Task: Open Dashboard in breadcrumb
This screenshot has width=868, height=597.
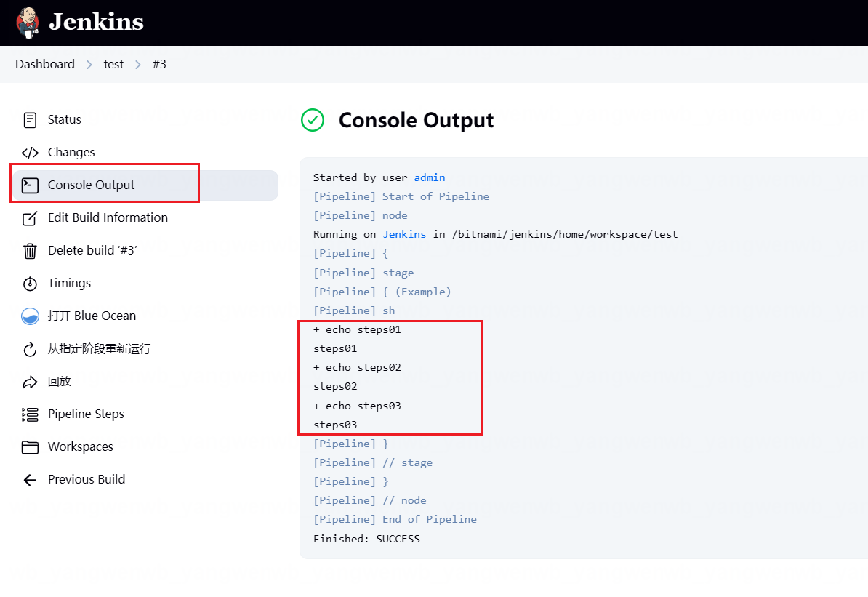Action: [x=45, y=64]
